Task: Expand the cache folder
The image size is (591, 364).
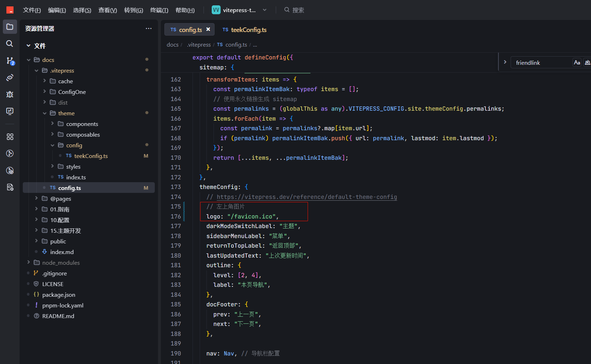Action: (44, 81)
